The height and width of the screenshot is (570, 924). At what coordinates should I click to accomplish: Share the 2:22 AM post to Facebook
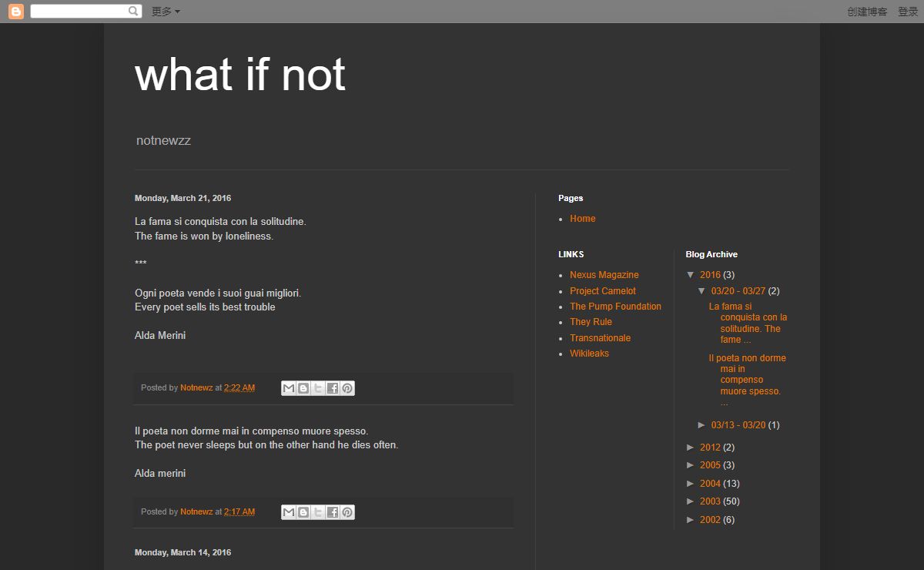pos(333,388)
